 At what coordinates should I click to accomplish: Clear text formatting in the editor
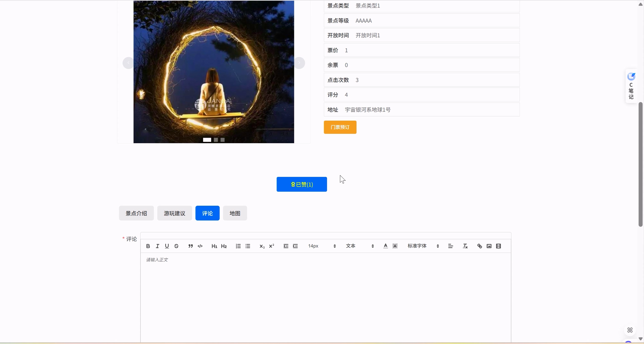click(x=465, y=246)
